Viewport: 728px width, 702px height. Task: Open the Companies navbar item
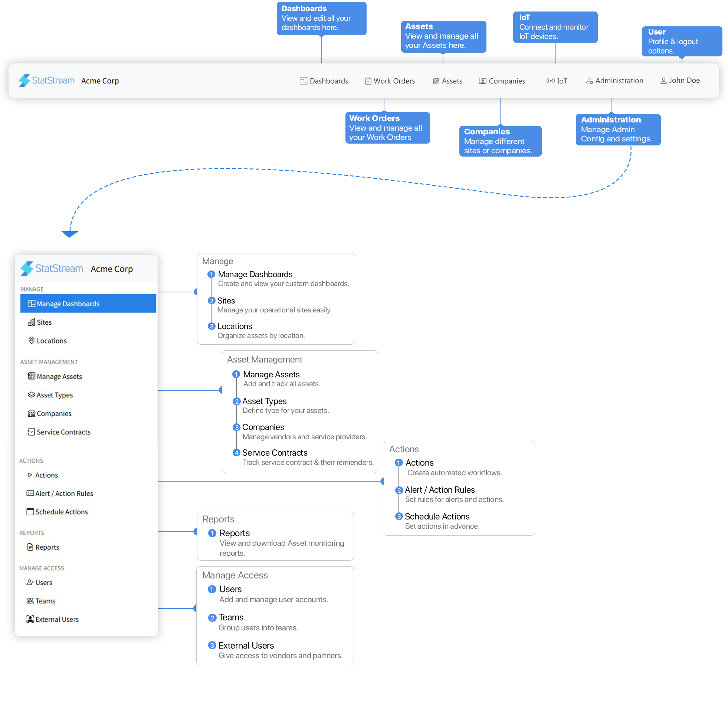tap(506, 81)
